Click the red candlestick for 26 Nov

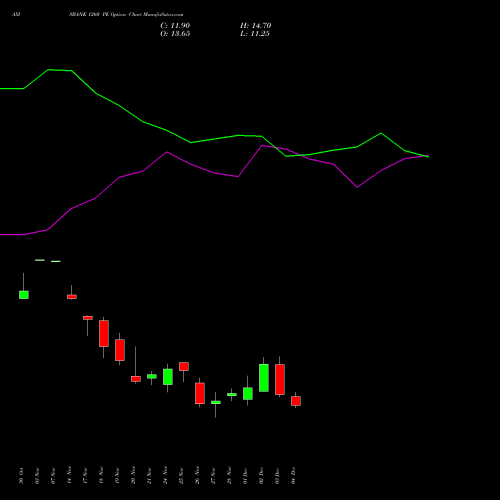[200, 393]
